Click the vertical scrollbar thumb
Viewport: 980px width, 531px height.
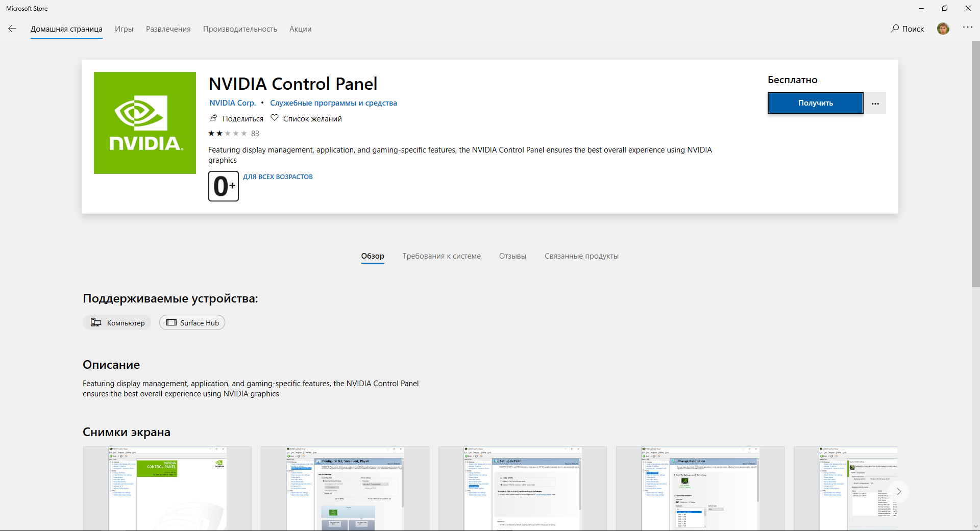pos(975,163)
